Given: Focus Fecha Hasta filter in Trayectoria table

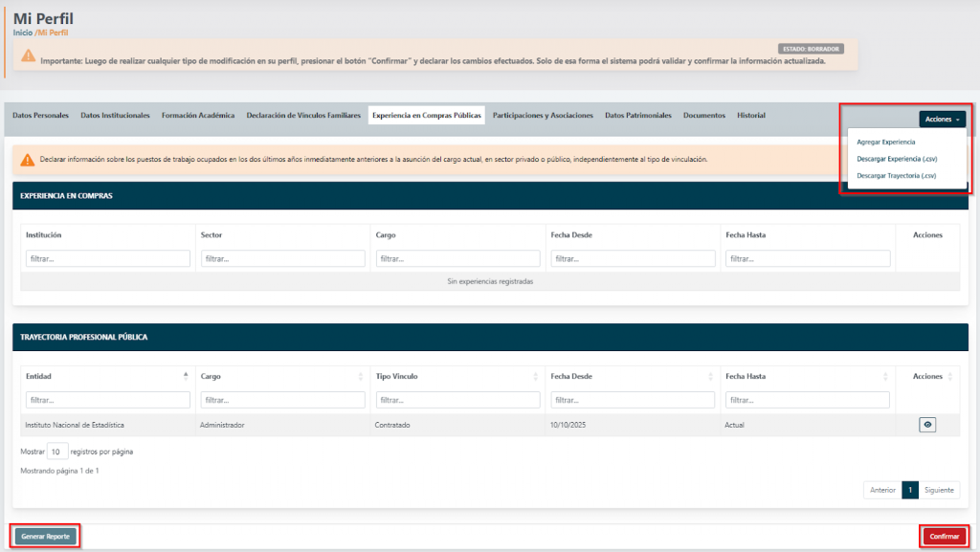Looking at the screenshot, I should (x=808, y=400).
